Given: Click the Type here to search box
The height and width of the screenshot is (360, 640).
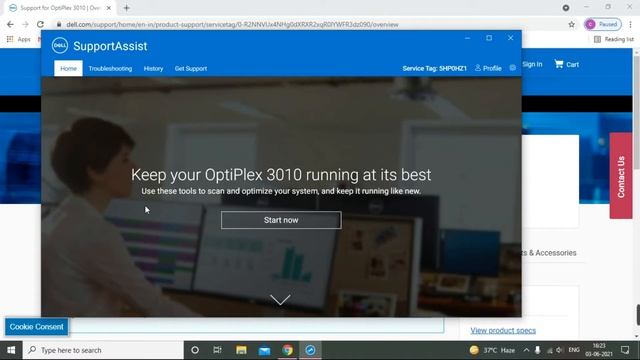Looking at the screenshot, I should [103, 350].
